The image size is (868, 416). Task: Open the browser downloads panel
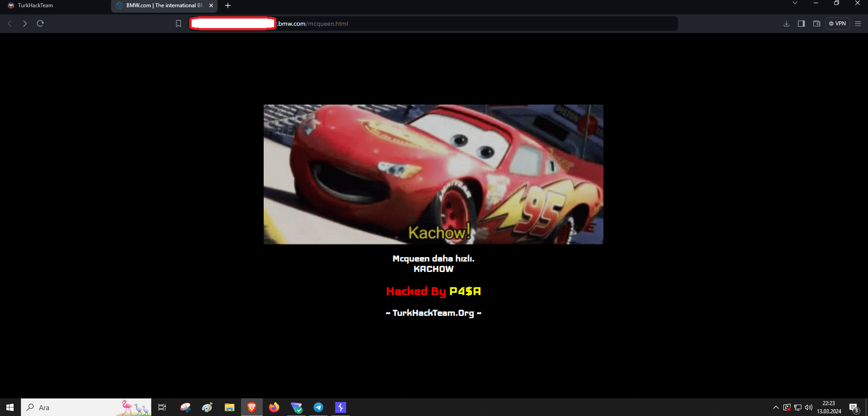point(786,24)
